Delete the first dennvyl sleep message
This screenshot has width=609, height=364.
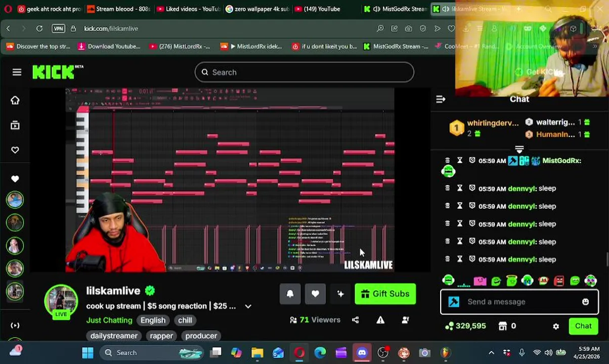(x=447, y=188)
